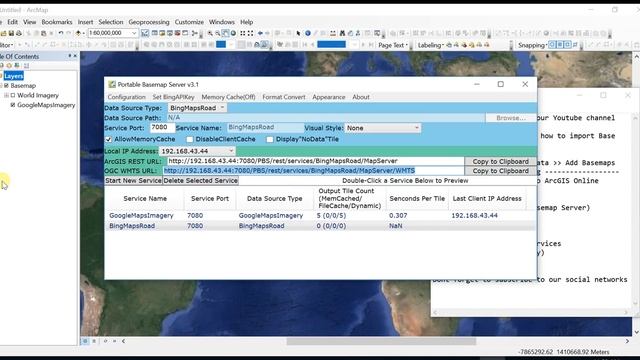Image resolution: width=640 pixels, height=360 pixels.
Task: Open the Add Data dropdown arrow
Action: [84, 33]
